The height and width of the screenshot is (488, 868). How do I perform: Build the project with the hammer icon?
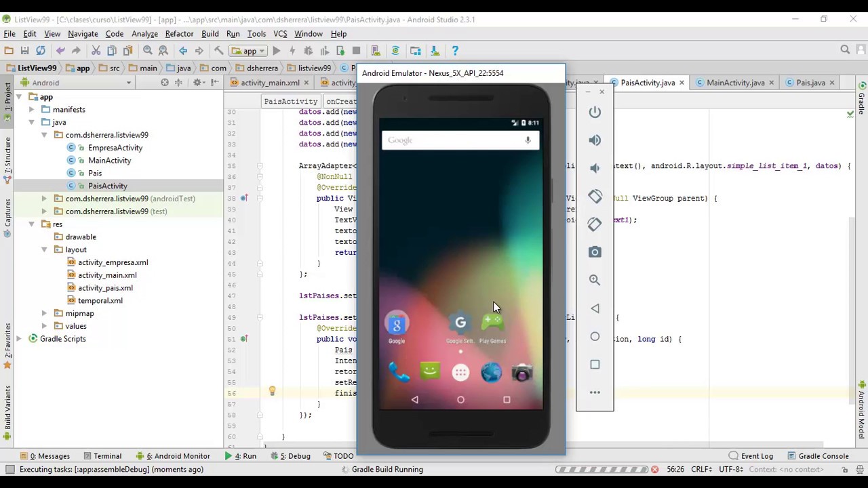click(x=218, y=51)
